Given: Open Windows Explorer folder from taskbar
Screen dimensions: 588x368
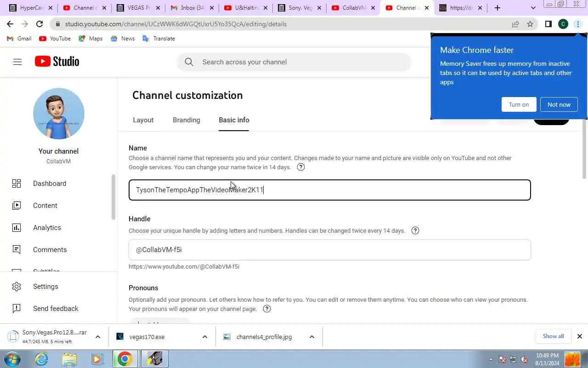Looking at the screenshot, I should coord(69,359).
